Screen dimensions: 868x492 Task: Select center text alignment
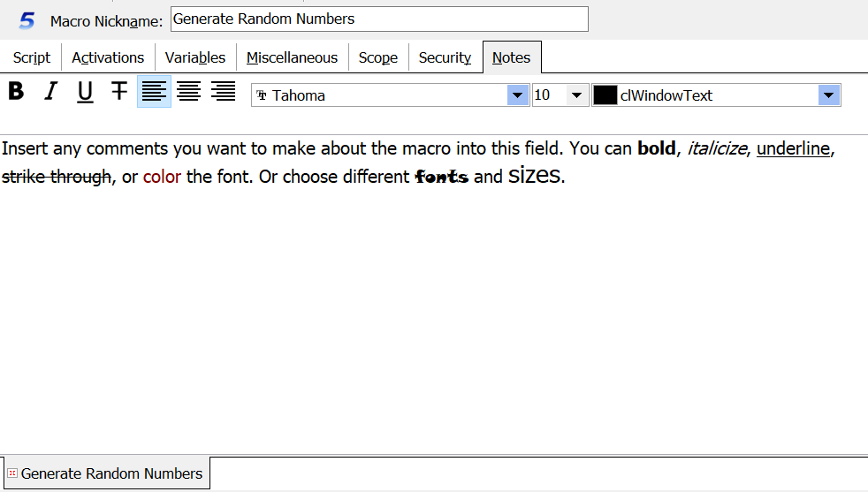(x=188, y=92)
